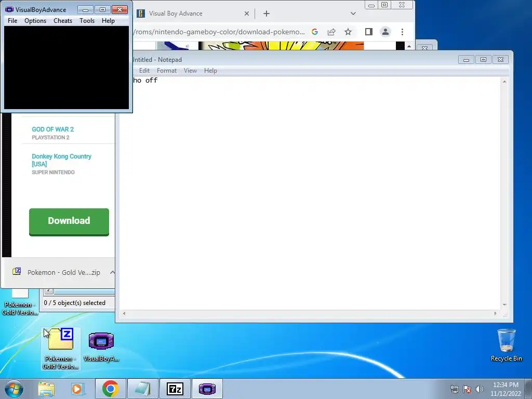Screen dimensions: 532x399
Task: Open Windows Media Player from taskbar
Action: tap(77, 389)
